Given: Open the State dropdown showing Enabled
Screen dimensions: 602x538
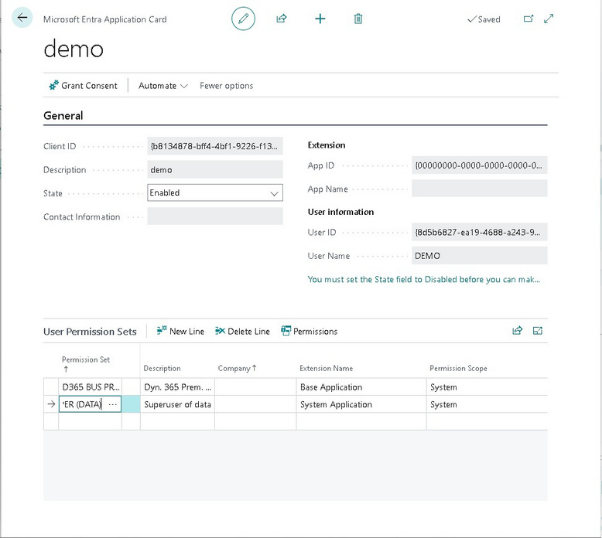Looking at the screenshot, I should [x=215, y=193].
